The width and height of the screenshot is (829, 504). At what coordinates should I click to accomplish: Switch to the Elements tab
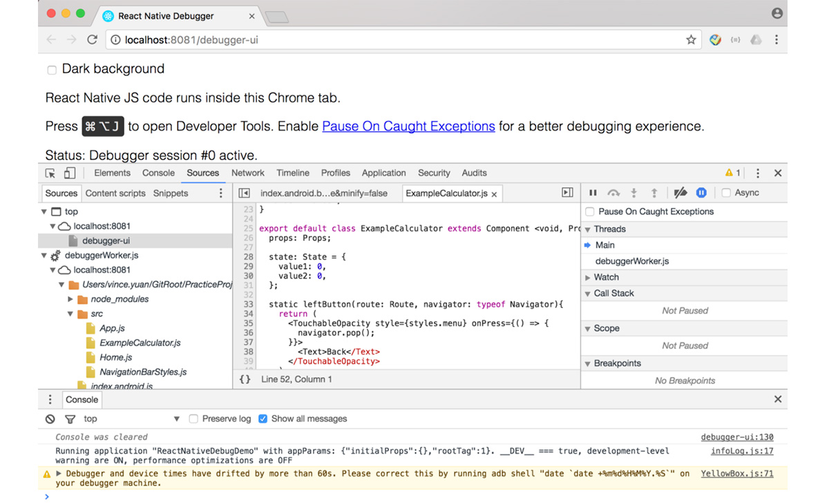[112, 173]
